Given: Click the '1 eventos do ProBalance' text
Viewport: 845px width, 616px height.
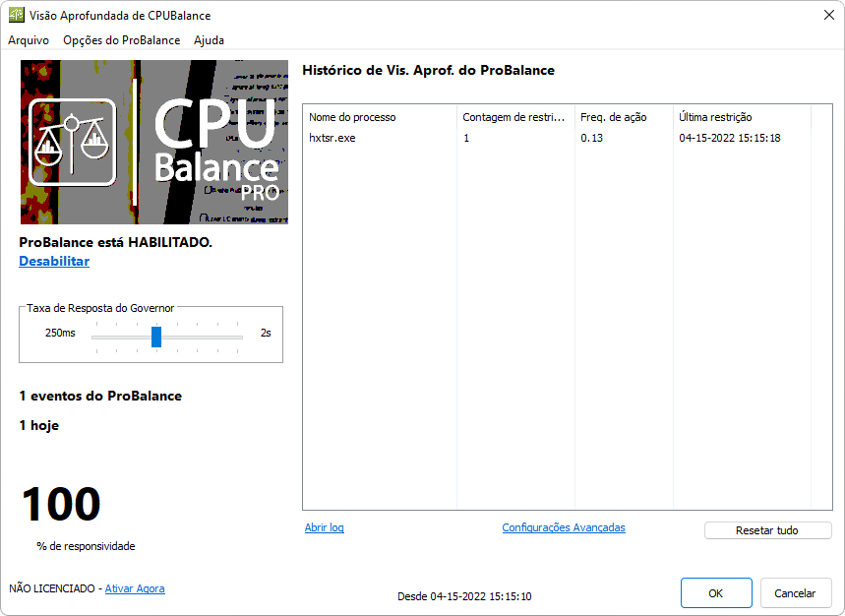Looking at the screenshot, I should pos(100,397).
